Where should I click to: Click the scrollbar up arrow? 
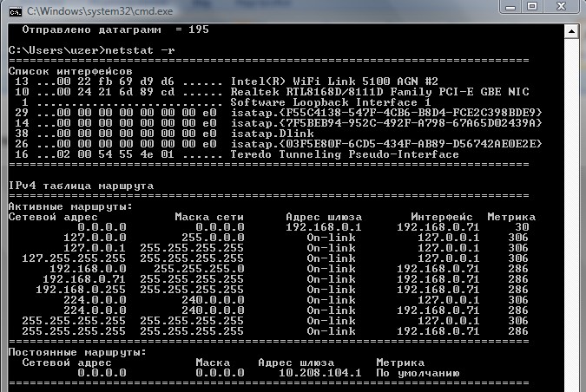pyautogui.click(x=571, y=31)
